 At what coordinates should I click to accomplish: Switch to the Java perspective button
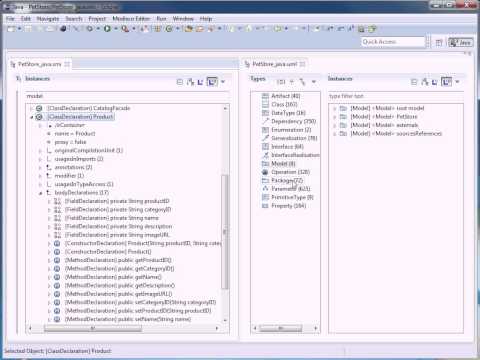[x=461, y=42]
